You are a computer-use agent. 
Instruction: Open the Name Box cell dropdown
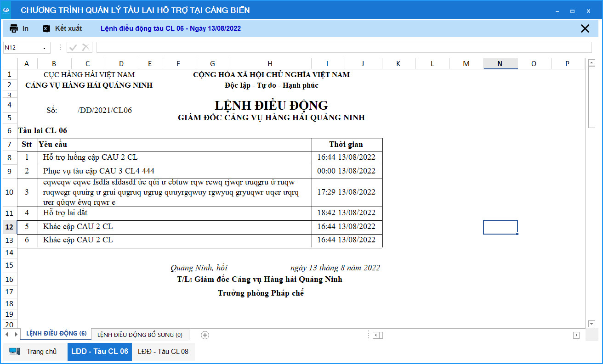click(x=45, y=48)
